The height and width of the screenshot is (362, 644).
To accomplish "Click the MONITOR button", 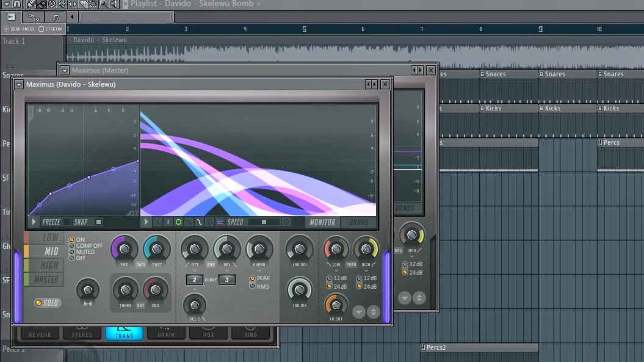I will pyautogui.click(x=322, y=222).
